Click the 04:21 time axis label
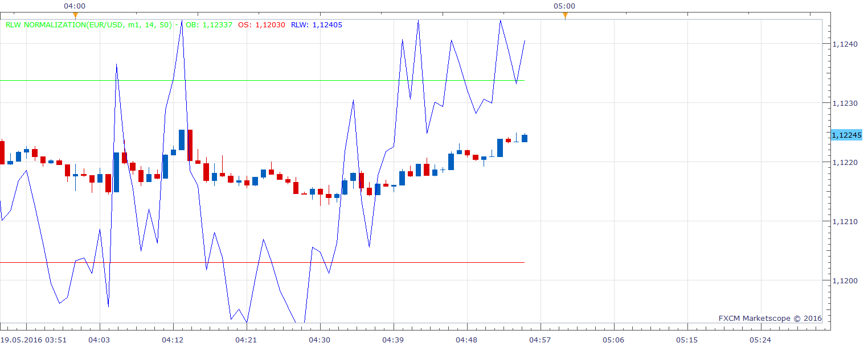The image size is (868, 347). [x=247, y=340]
